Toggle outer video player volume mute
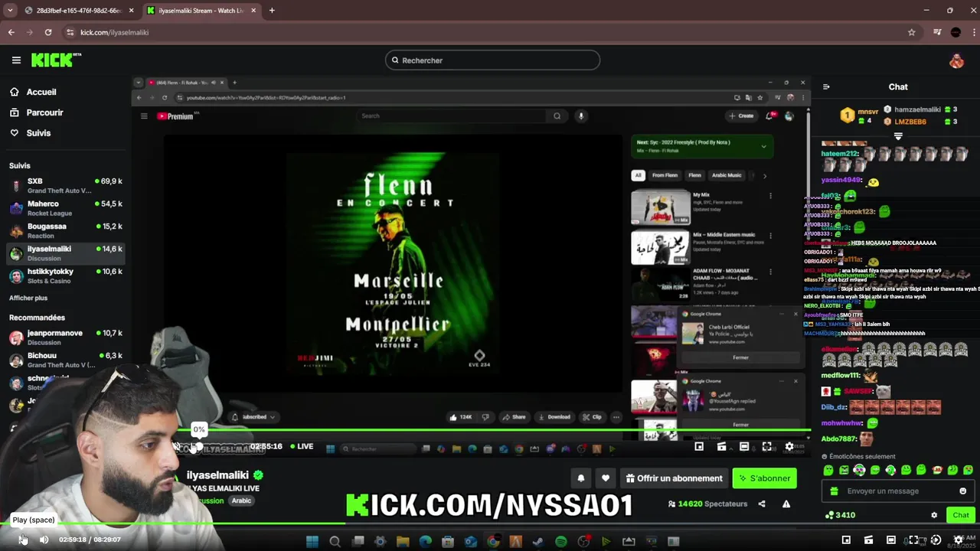Viewport: 980px width, 551px height. click(x=44, y=540)
